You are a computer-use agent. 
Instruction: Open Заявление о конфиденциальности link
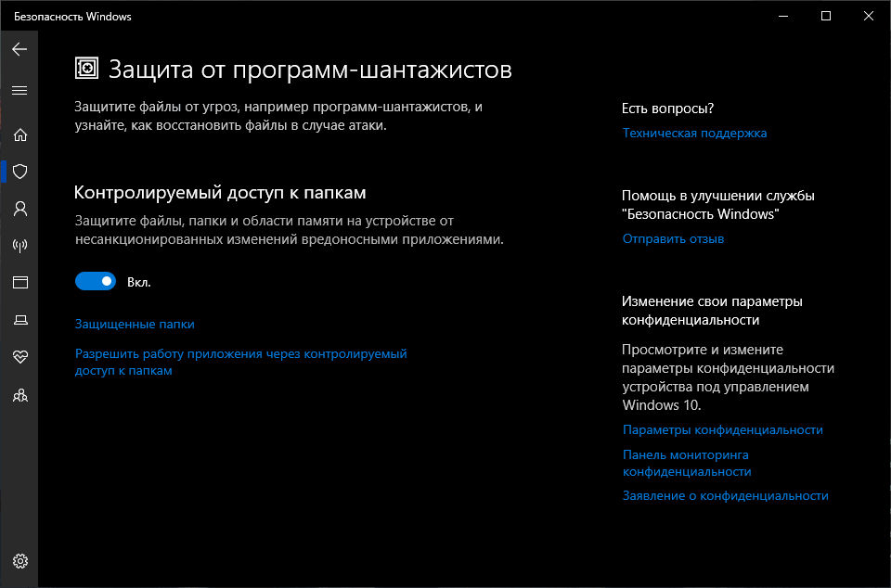click(725, 496)
